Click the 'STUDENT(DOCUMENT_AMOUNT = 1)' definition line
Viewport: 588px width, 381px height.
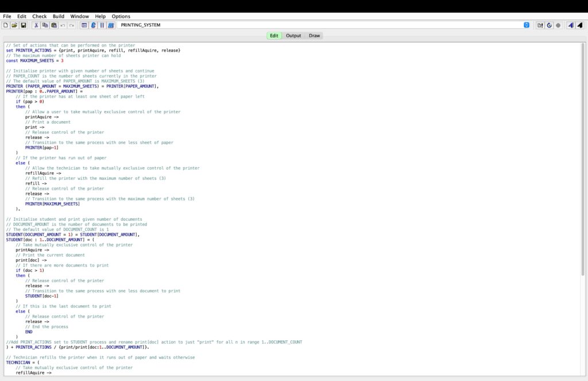(x=73, y=234)
